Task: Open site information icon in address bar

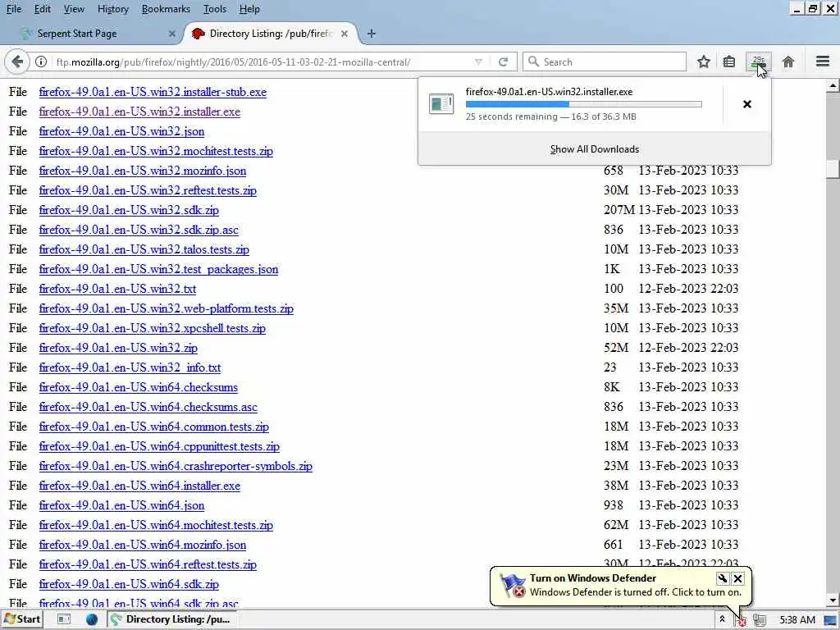Action: (41, 62)
